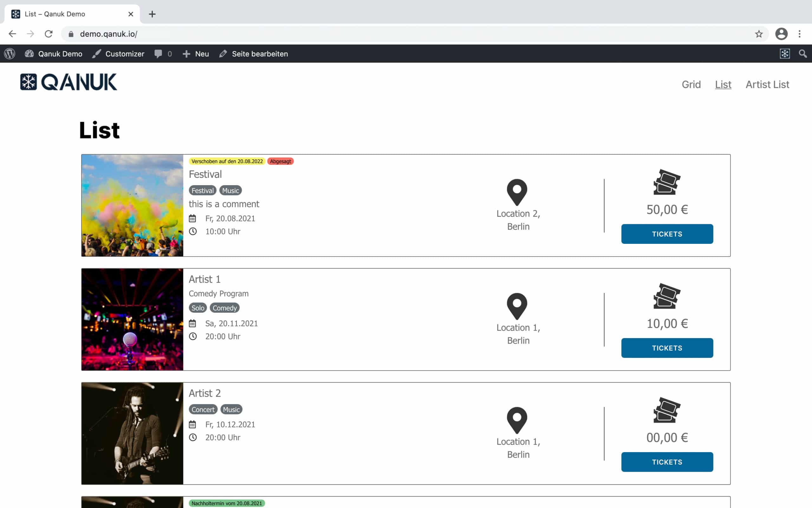Click the Concert tag

pyautogui.click(x=203, y=409)
